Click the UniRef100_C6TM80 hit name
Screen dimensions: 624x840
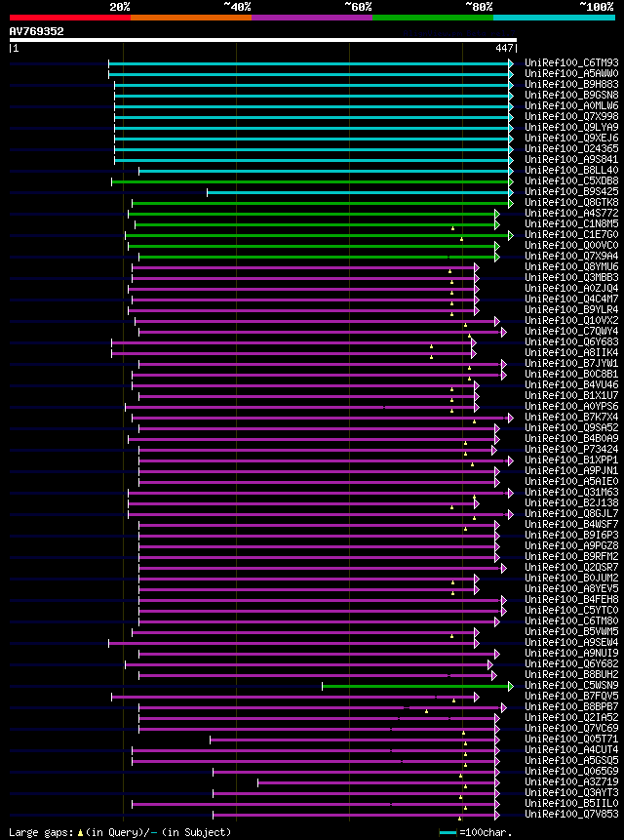pyautogui.click(x=571, y=621)
